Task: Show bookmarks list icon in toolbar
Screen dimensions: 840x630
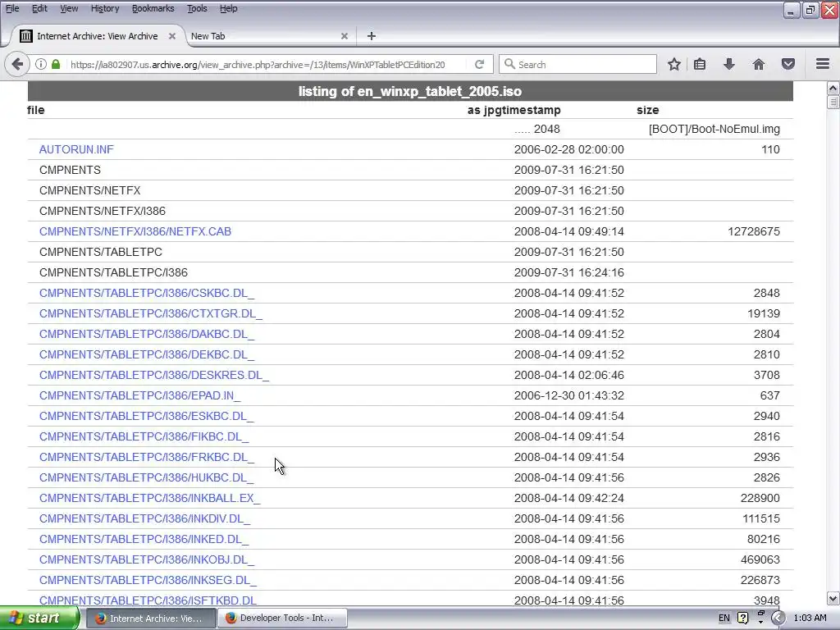Action: 700,64
